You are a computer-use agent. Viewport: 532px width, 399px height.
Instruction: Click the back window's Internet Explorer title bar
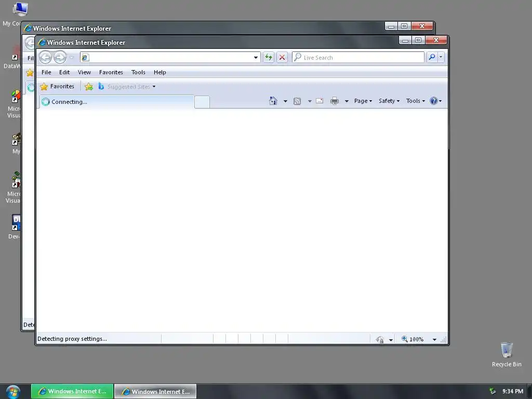pos(204,28)
